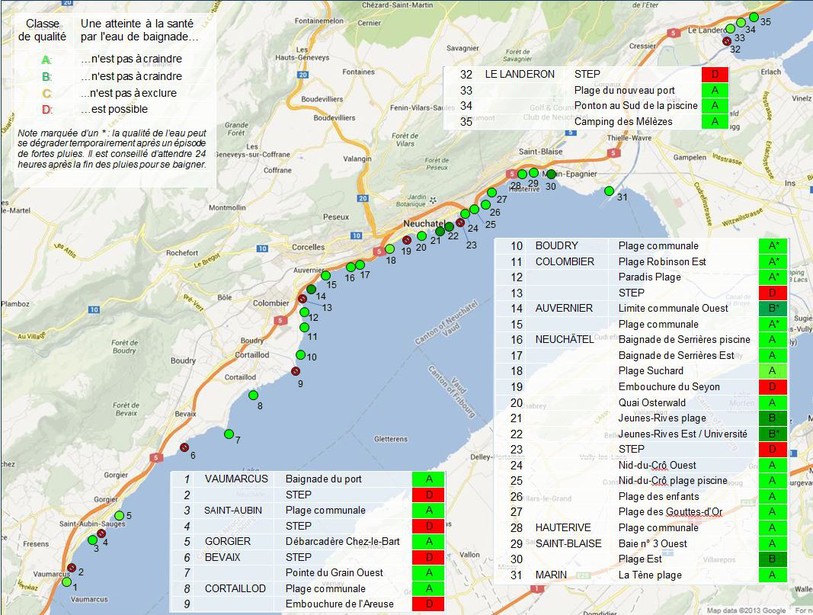Select green marker numbered 20
This screenshot has width=813, height=615.
(x=422, y=236)
